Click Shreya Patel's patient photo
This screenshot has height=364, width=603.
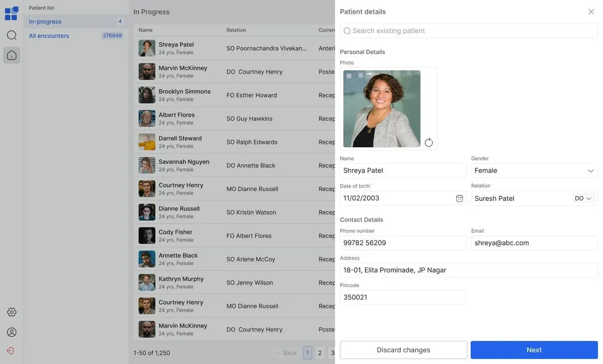[382, 108]
